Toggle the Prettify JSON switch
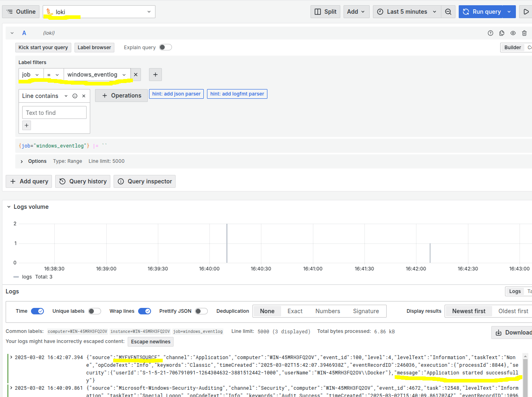532x397 pixels. pos(201,311)
